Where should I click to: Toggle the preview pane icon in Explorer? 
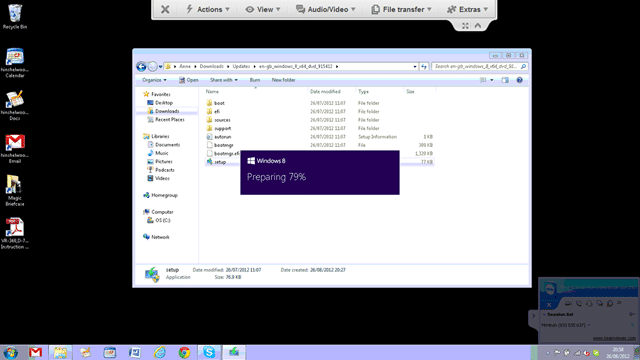505,80
